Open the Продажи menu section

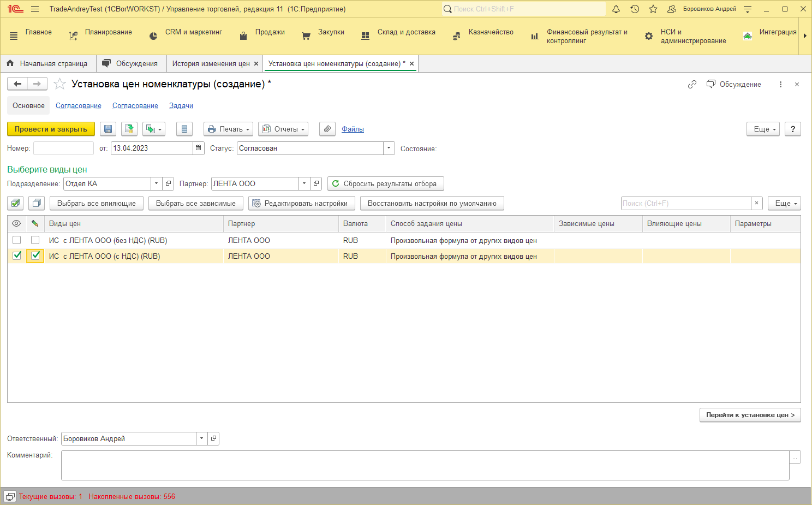(270, 32)
